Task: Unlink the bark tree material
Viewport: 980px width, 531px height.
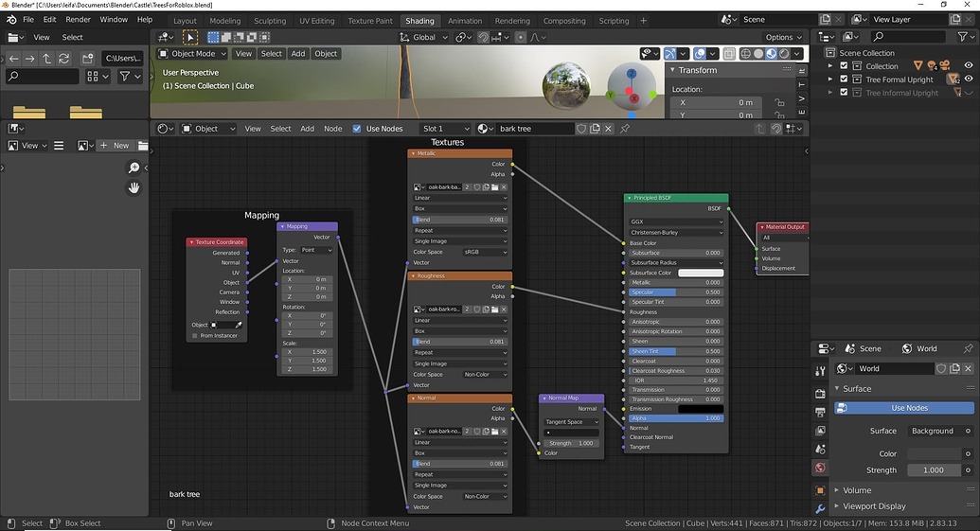Action: (x=608, y=129)
